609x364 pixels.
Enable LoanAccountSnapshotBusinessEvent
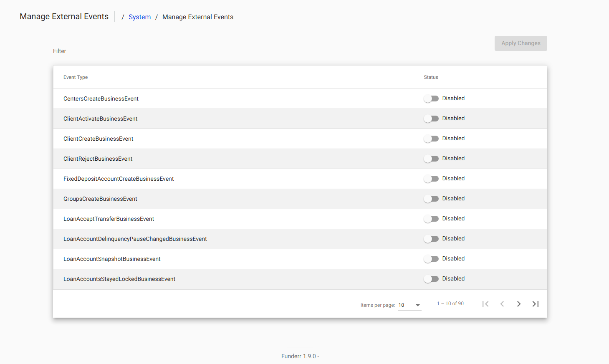pos(432,258)
